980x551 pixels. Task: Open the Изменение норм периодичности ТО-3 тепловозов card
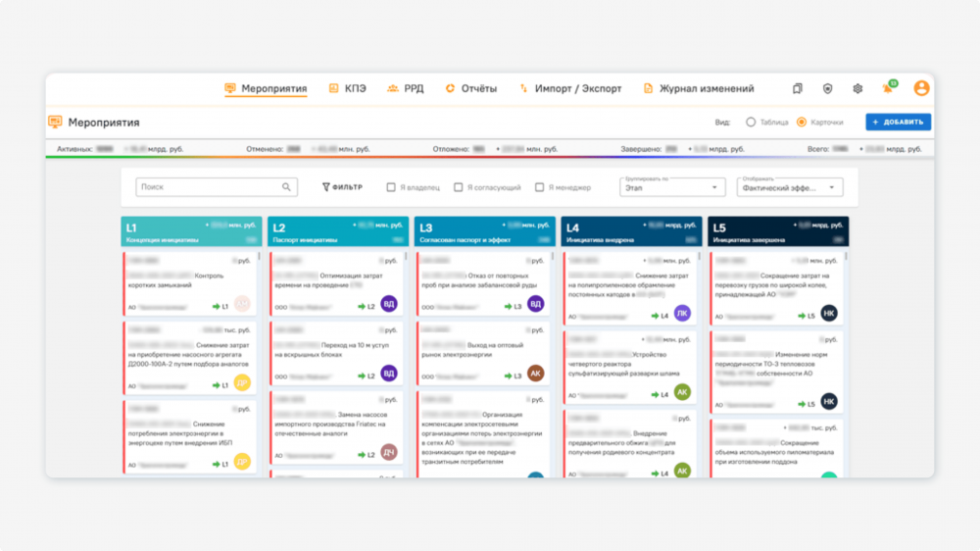pos(776,373)
